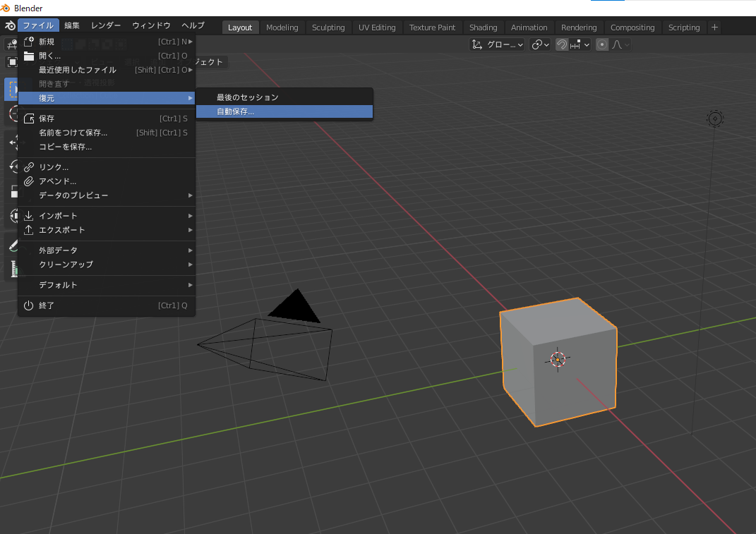Open the ファイル menu

pyautogui.click(x=39, y=25)
